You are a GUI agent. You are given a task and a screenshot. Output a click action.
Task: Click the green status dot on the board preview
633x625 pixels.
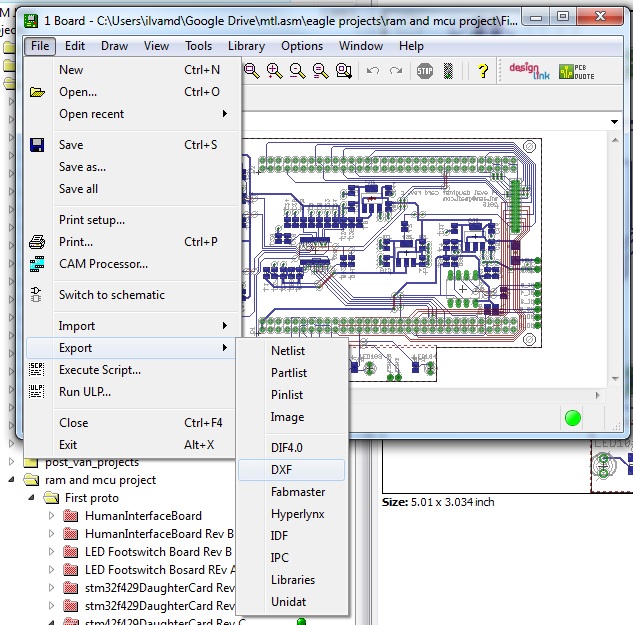coord(572,418)
